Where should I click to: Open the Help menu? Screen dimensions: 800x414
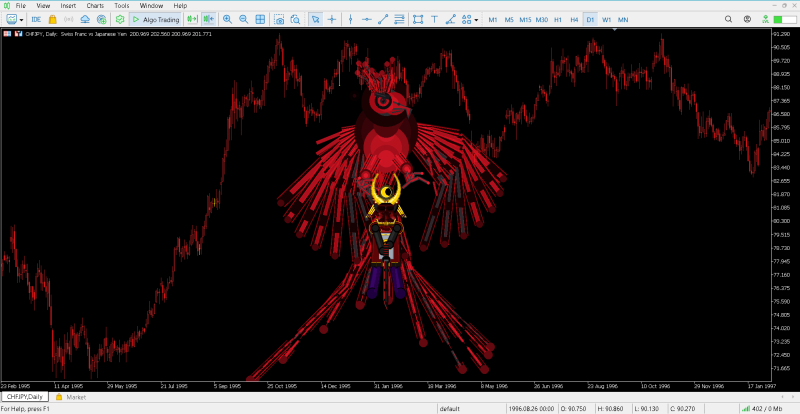[x=180, y=6]
